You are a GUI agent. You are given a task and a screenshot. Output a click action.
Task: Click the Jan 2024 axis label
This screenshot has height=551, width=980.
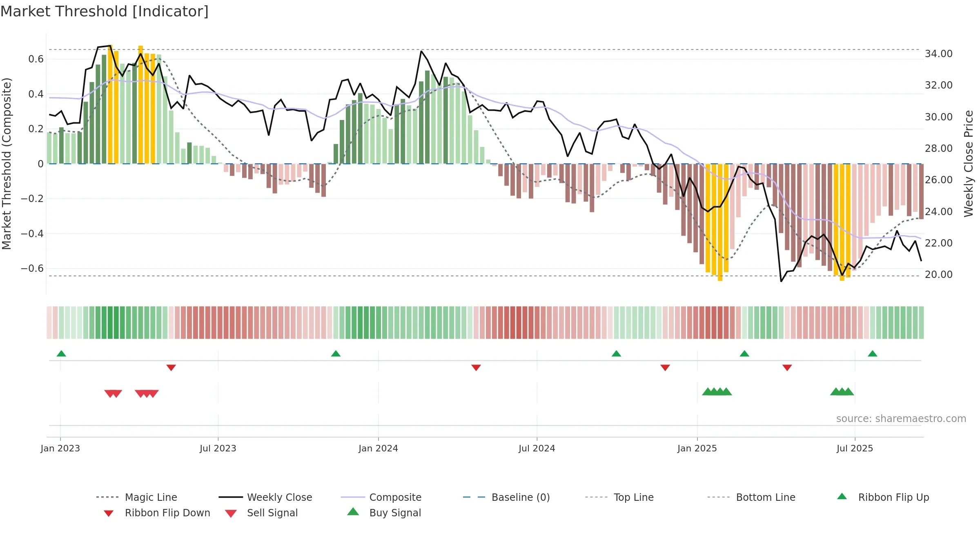tap(379, 448)
